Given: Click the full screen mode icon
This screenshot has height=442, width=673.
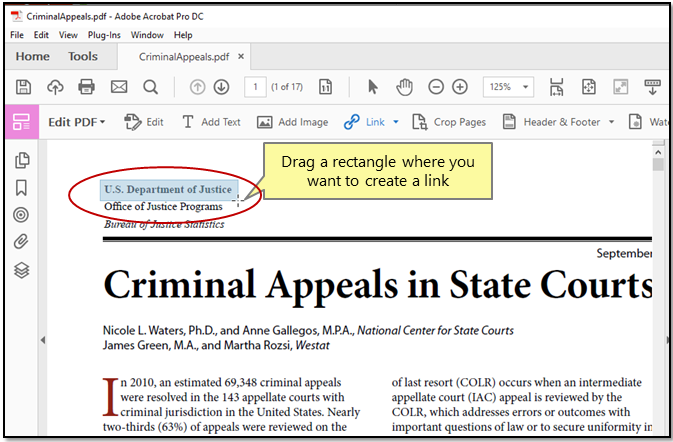Looking at the screenshot, I should click(x=621, y=87).
